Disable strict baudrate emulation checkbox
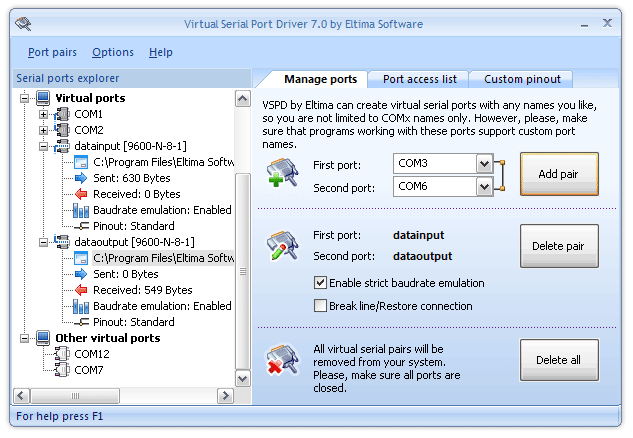Screen dimensions: 633x438 (x=320, y=283)
